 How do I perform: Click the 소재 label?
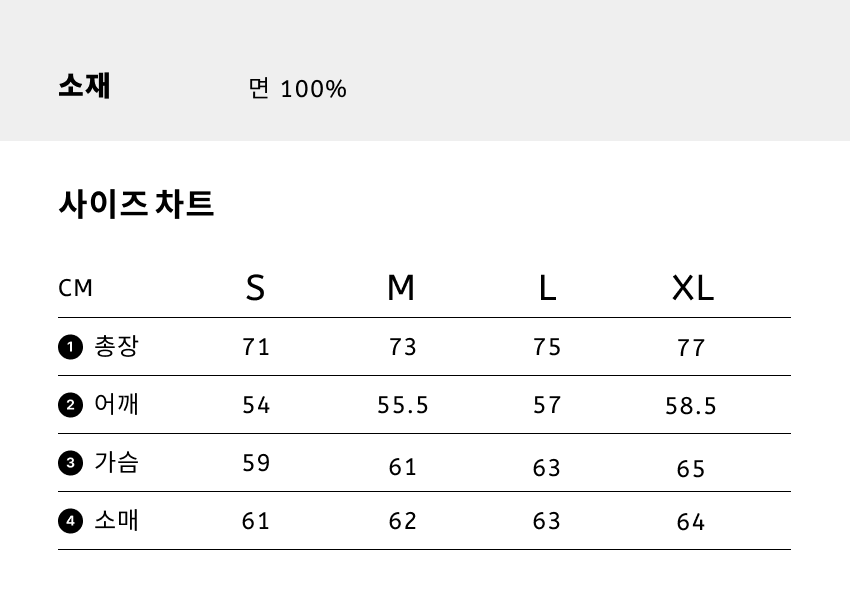coord(85,86)
